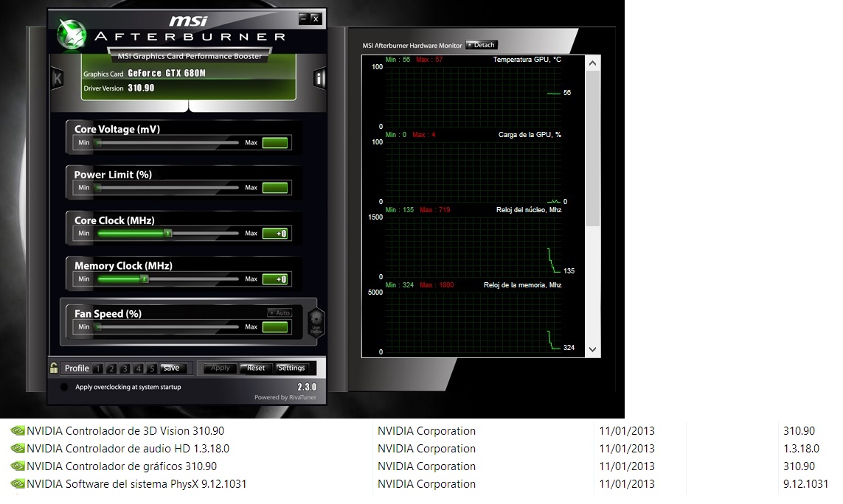Image resolution: width=843 pixels, height=504 pixels.
Task: Enable Auto fan speed mode
Action: tap(280, 312)
